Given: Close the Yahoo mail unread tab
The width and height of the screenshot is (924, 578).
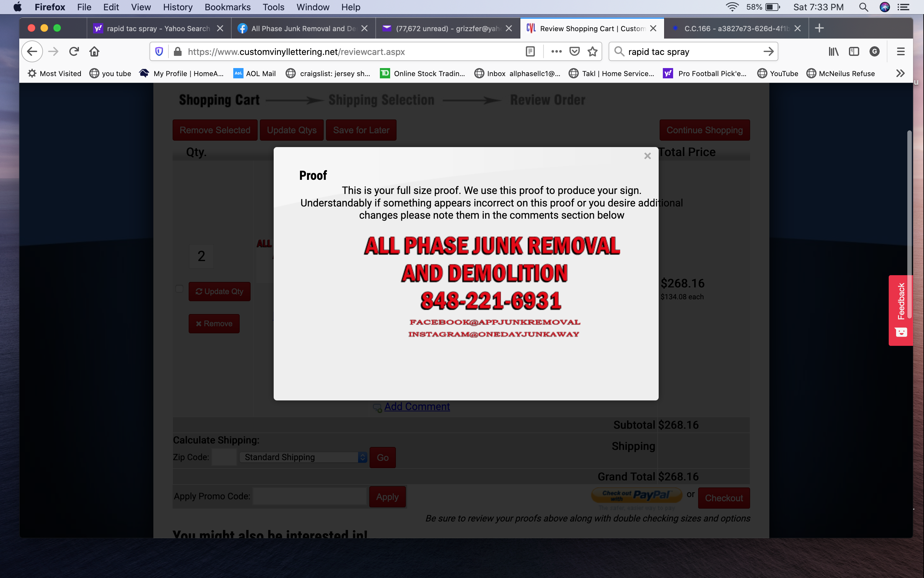Looking at the screenshot, I should (509, 28).
